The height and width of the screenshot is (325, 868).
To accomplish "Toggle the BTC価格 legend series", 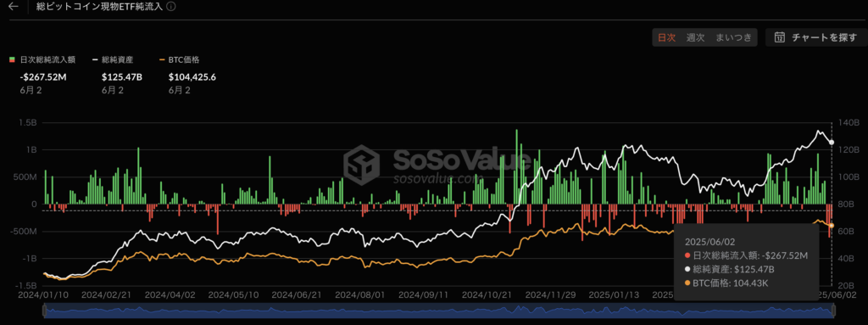I will pos(179,59).
